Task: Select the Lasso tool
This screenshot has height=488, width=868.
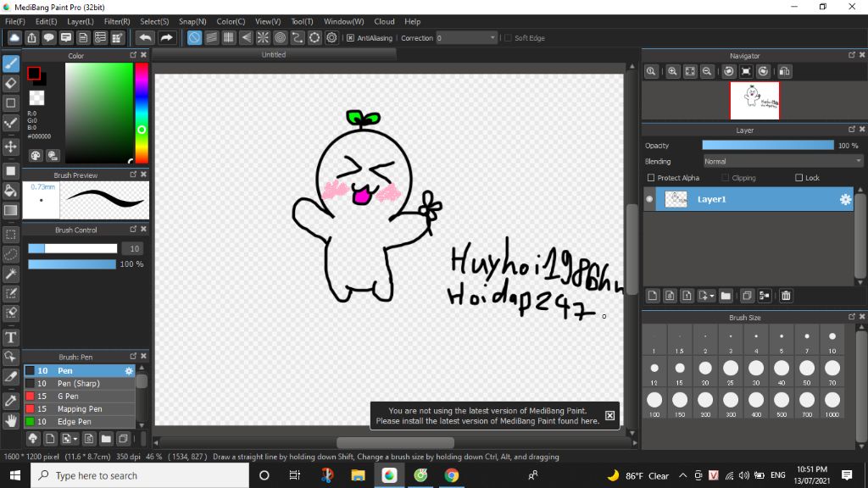Action: point(10,254)
